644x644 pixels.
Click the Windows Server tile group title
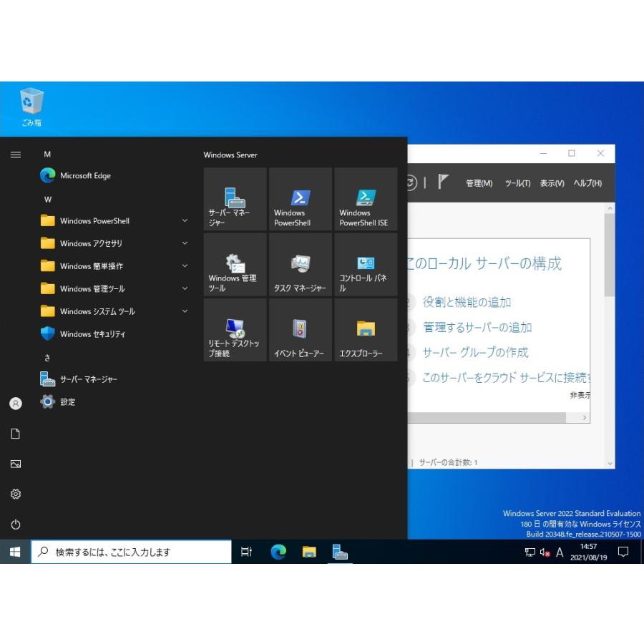[x=230, y=155]
